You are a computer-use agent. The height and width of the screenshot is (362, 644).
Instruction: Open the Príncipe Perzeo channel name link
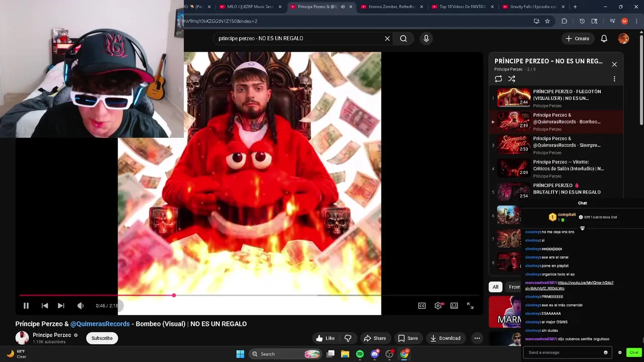pos(52,335)
